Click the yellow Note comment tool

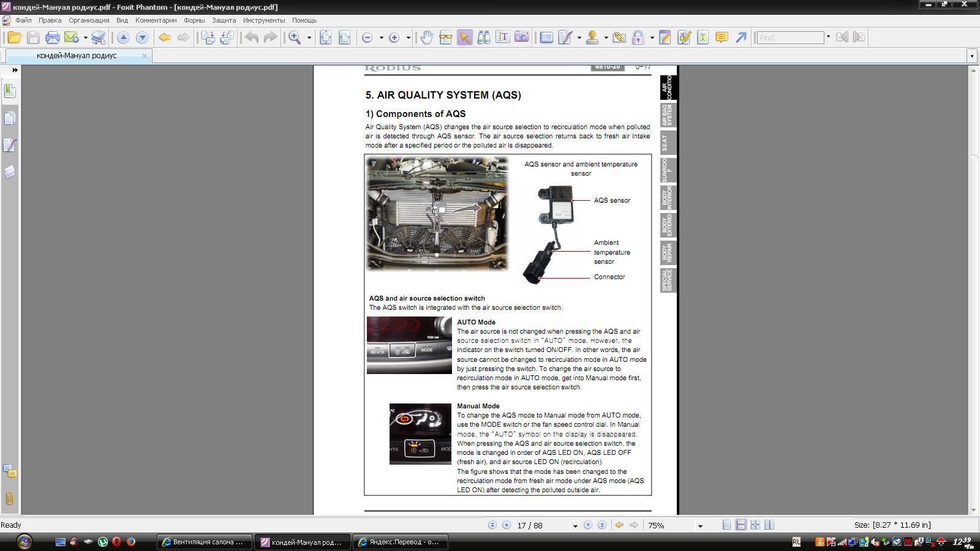[x=722, y=37]
